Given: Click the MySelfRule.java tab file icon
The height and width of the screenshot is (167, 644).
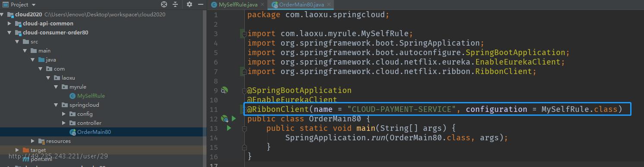Looking at the screenshot, I should click(x=214, y=5).
